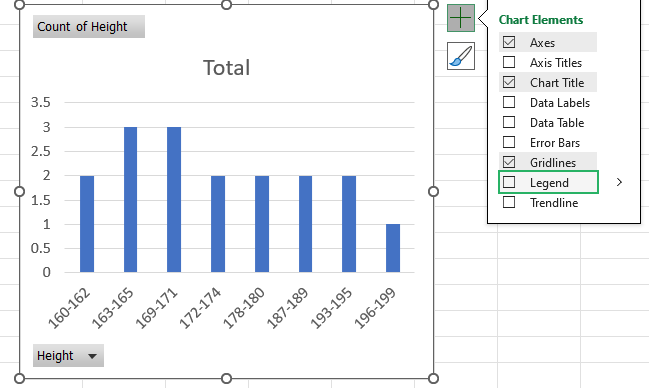Select the 169-171 bar
Image resolution: width=649 pixels, height=388 pixels.
click(x=174, y=200)
